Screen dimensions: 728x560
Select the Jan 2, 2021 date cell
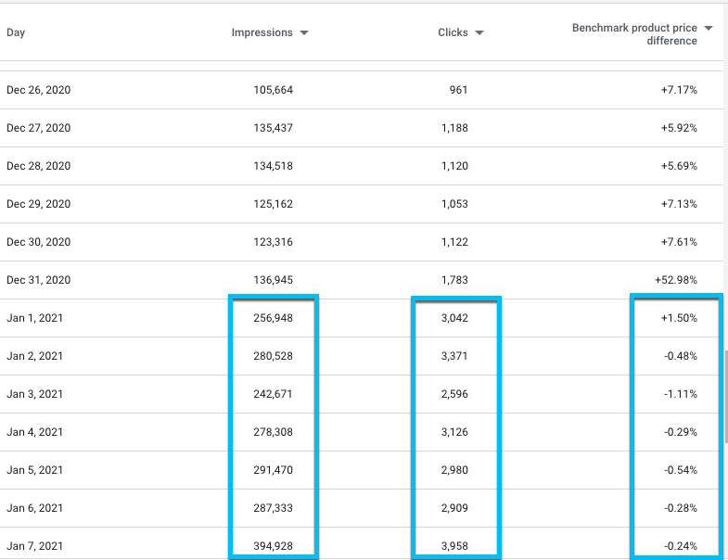[x=35, y=356]
